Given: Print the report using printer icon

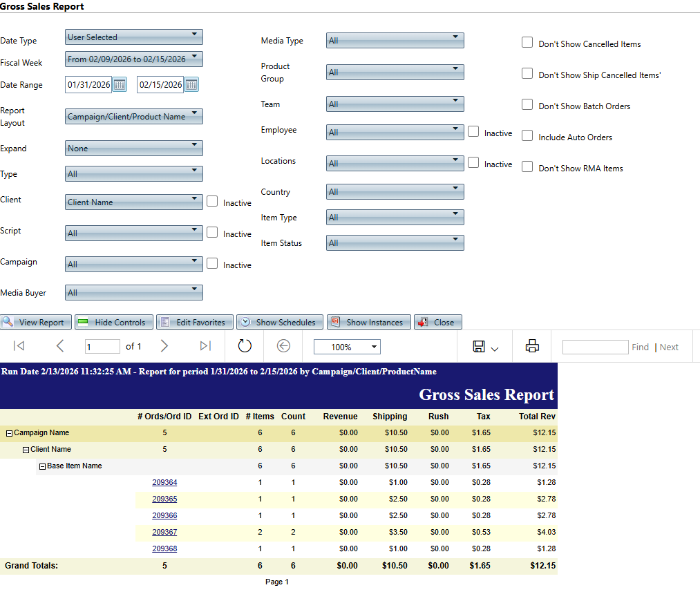Looking at the screenshot, I should coord(532,346).
